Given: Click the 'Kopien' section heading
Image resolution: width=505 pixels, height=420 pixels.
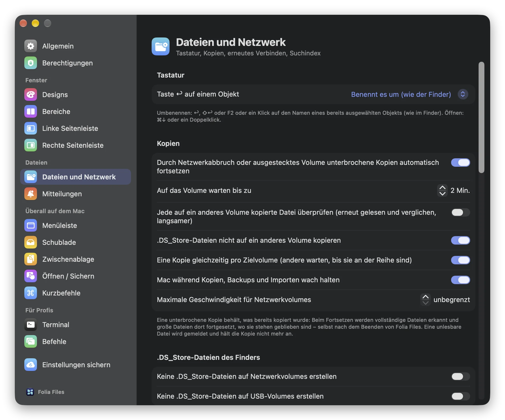Looking at the screenshot, I should pyautogui.click(x=168, y=144).
